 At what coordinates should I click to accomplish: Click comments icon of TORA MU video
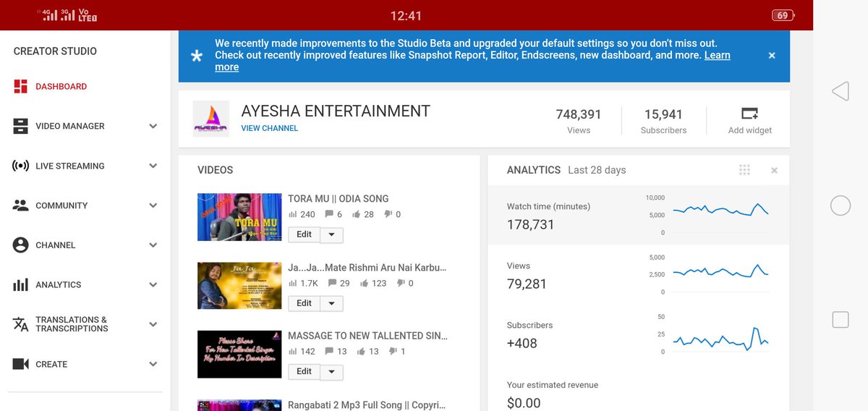(x=329, y=214)
